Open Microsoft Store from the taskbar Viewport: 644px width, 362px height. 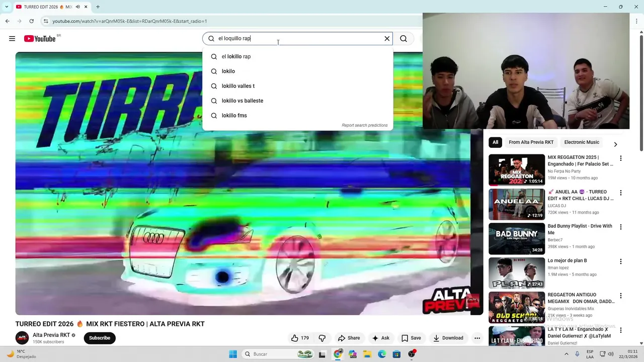tap(396, 354)
